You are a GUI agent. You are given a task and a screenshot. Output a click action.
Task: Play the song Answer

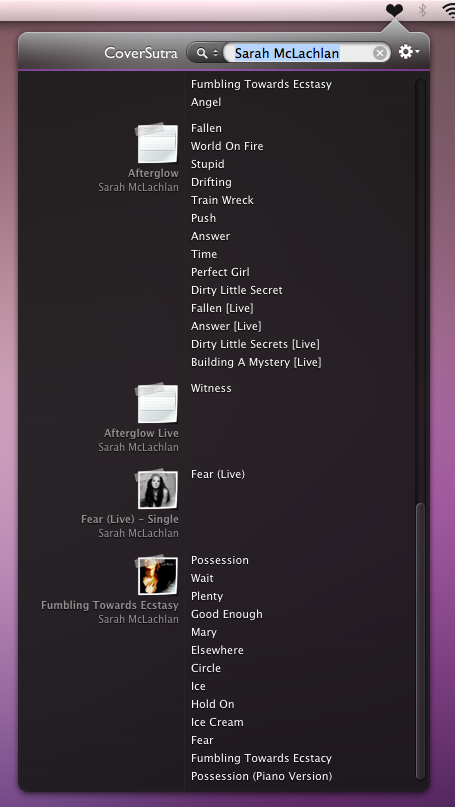pos(210,236)
